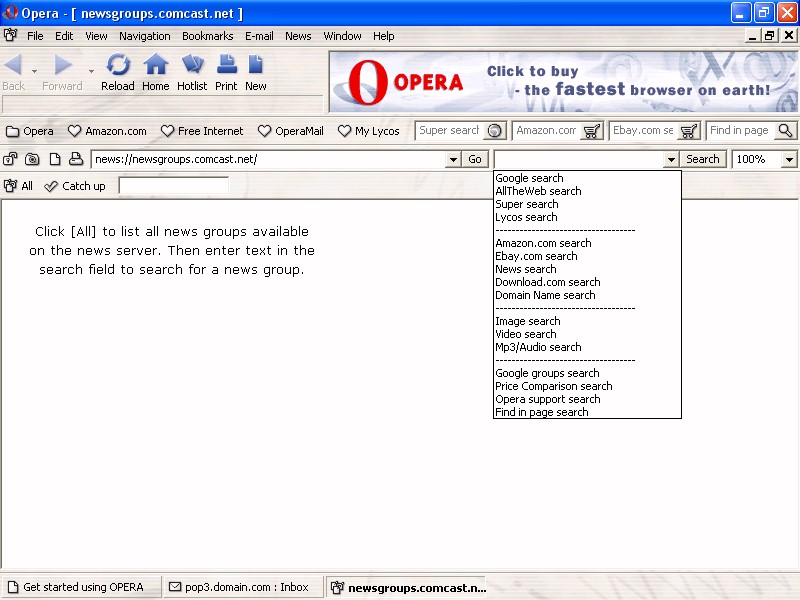
Task: Expand the address bar dropdown arrow
Action: click(453, 160)
